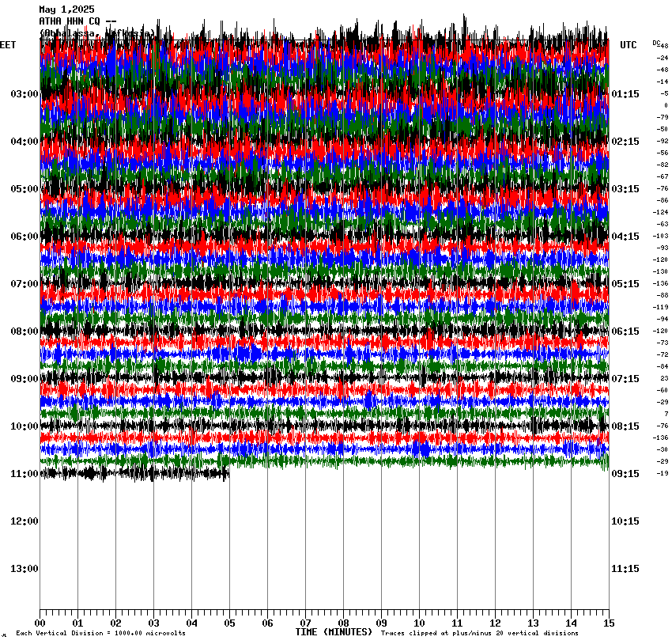The height and width of the screenshot is (644, 672).
Task: Click minute axis tick label '11'
Action: (457, 623)
